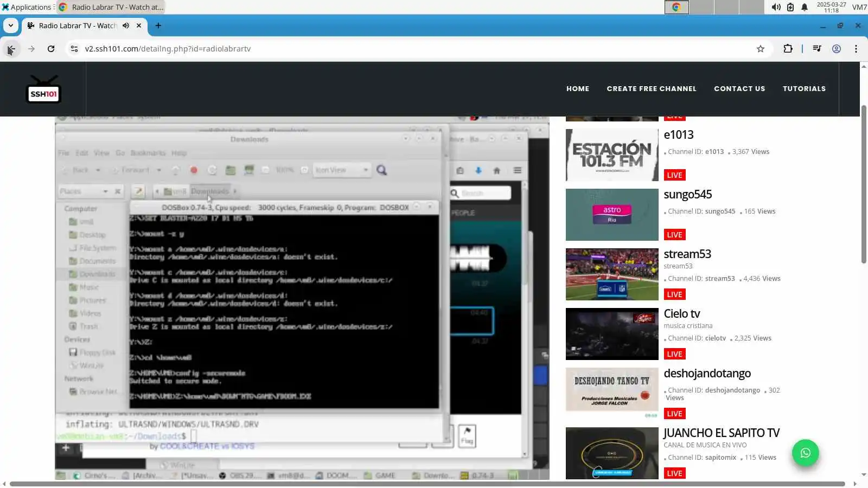Open the stream53 football thumbnail
Image resolution: width=868 pixels, height=488 pixels.
pos(612,274)
